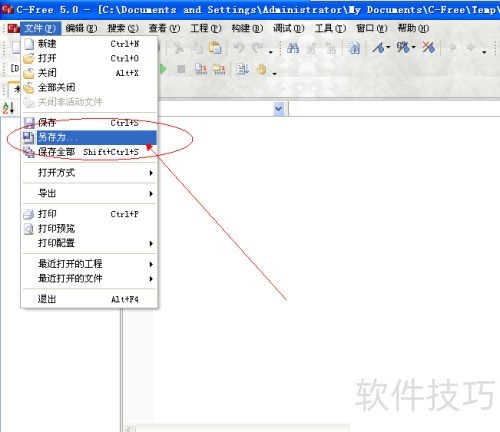
Task: Click the comment toggle 6% icon
Action: [x=403, y=48]
